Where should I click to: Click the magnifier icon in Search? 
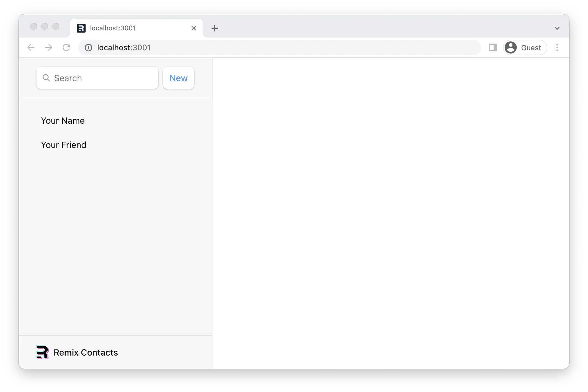(x=46, y=78)
